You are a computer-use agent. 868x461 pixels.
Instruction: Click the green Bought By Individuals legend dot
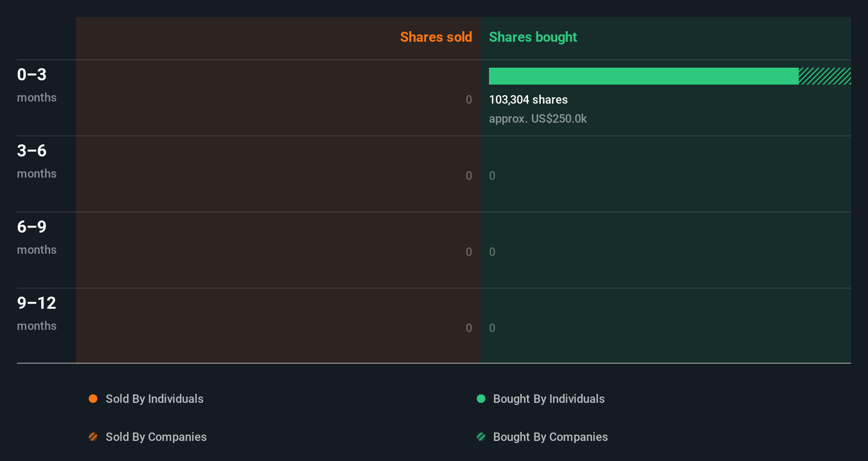click(481, 399)
